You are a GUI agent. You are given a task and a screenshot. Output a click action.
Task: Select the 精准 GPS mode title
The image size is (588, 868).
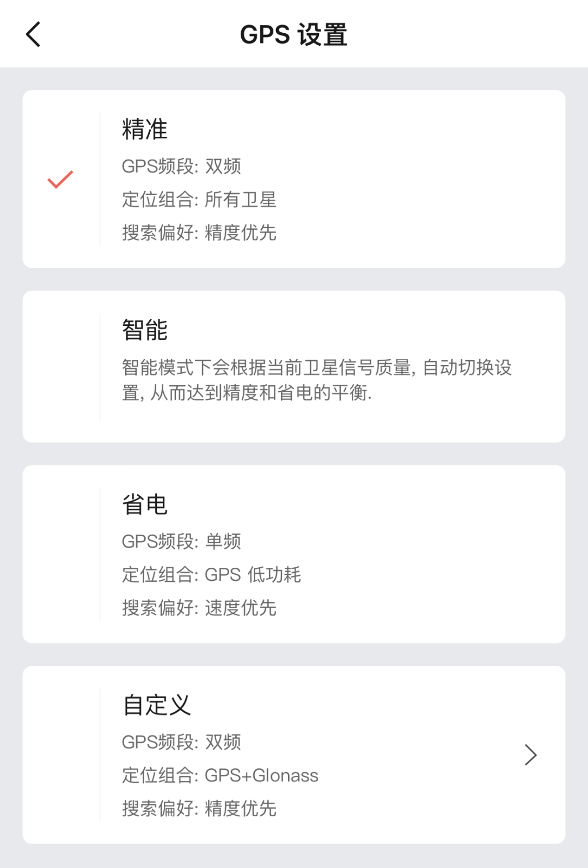pyautogui.click(x=145, y=130)
